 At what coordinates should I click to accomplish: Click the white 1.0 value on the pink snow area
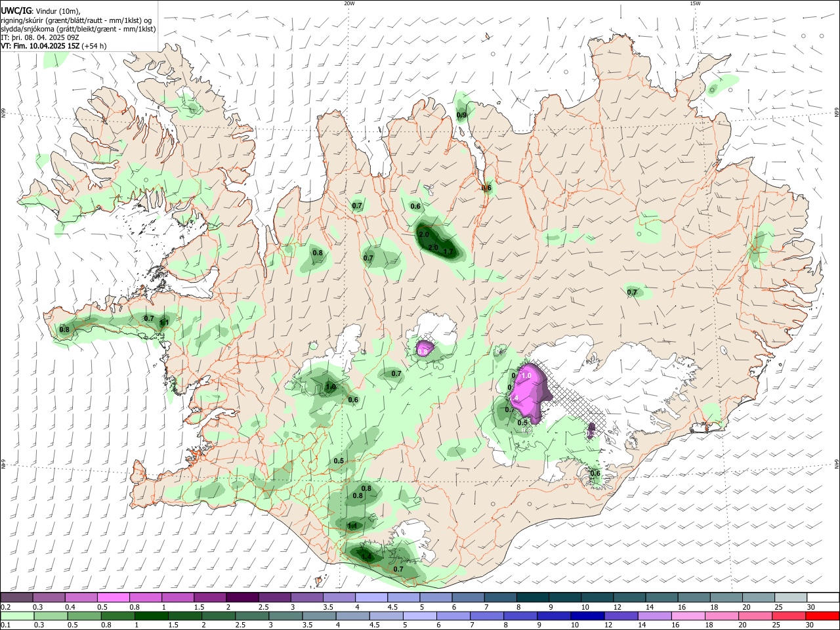tap(526, 375)
